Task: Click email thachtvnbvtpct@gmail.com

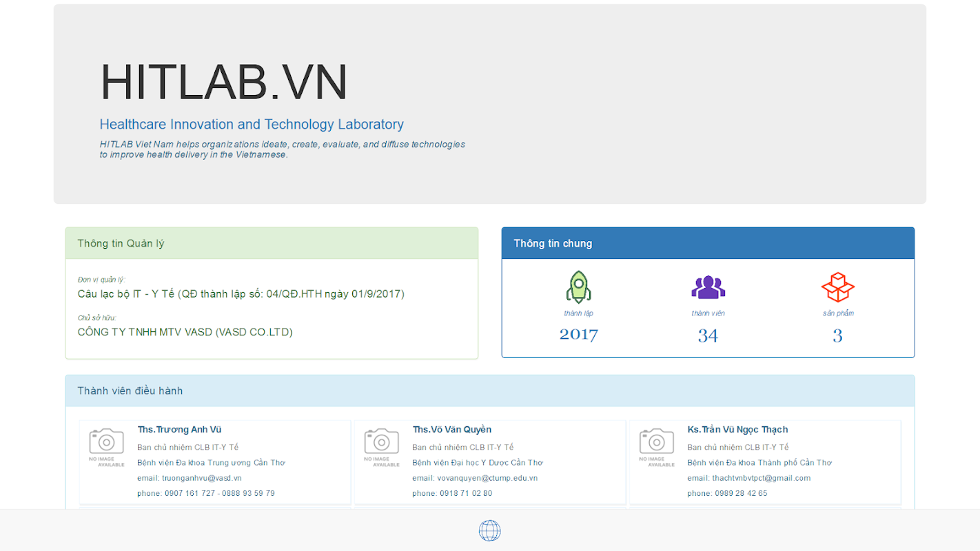Action: pyautogui.click(x=749, y=478)
